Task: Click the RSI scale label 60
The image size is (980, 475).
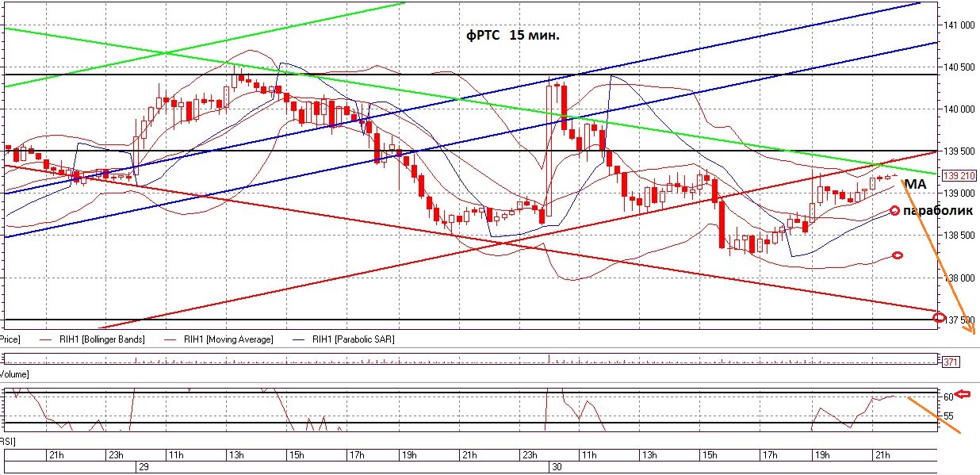Action: tap(948, 396)
